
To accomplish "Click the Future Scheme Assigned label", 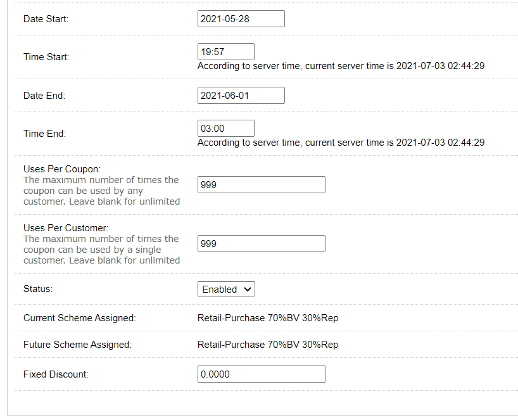I will pyautogui.click(x=78, y=345).
